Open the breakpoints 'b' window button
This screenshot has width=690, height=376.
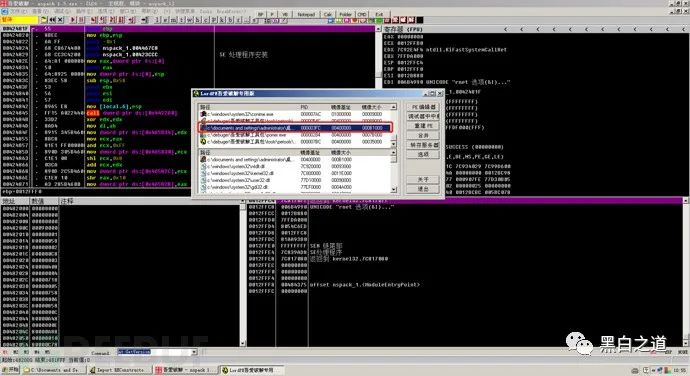click(231, 20)
